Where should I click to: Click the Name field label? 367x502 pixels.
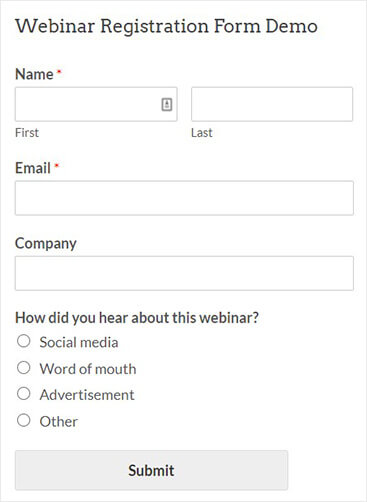point(34,74)
